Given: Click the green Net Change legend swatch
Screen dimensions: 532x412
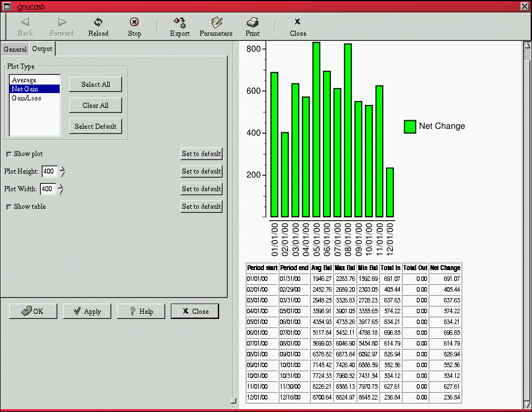Looking at the screenshot, I should click(410, 127).
